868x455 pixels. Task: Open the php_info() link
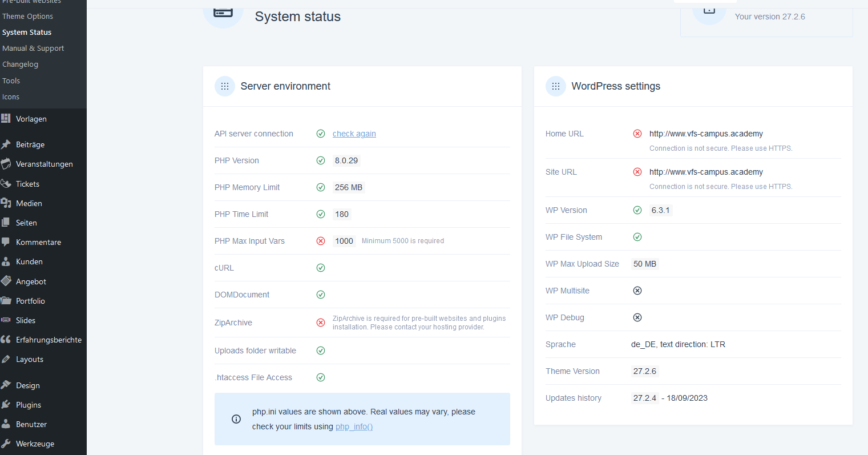354,426
